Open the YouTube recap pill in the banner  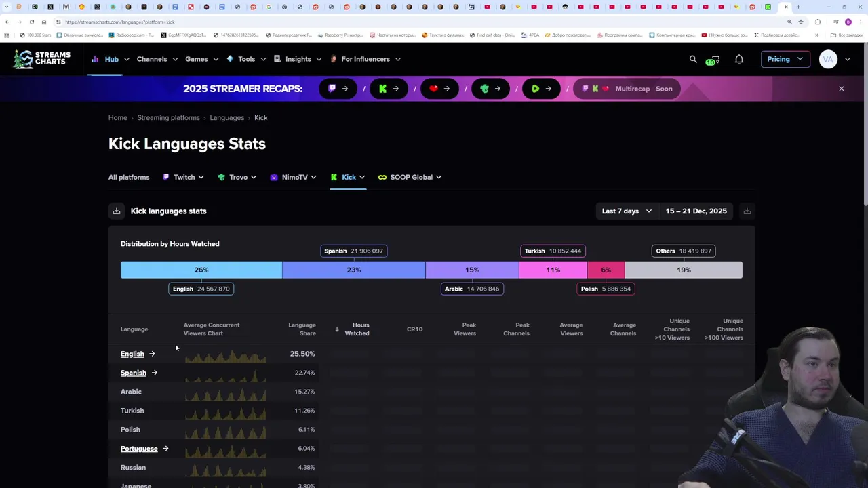coord(439,89)
